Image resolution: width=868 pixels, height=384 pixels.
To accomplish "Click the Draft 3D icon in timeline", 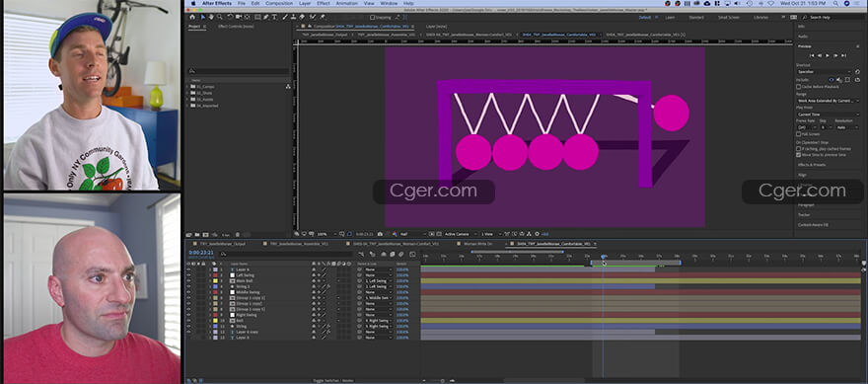I will pos(373,255).
